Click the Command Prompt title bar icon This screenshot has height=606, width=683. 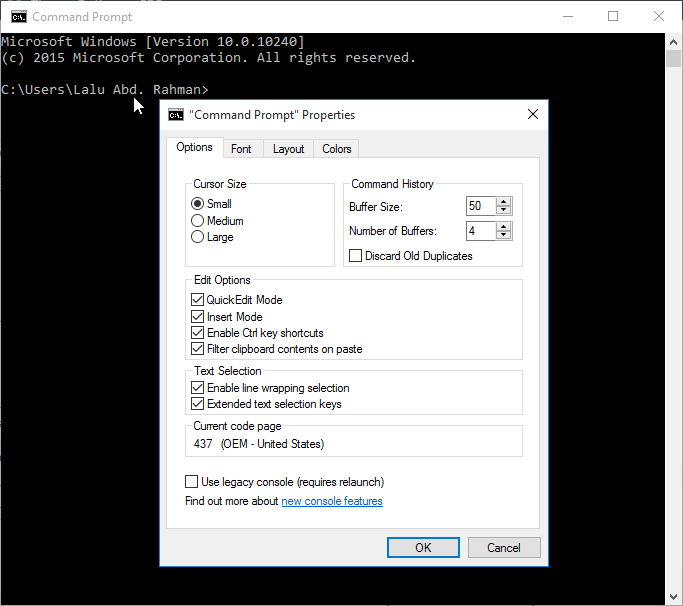(x=19, y=17)
